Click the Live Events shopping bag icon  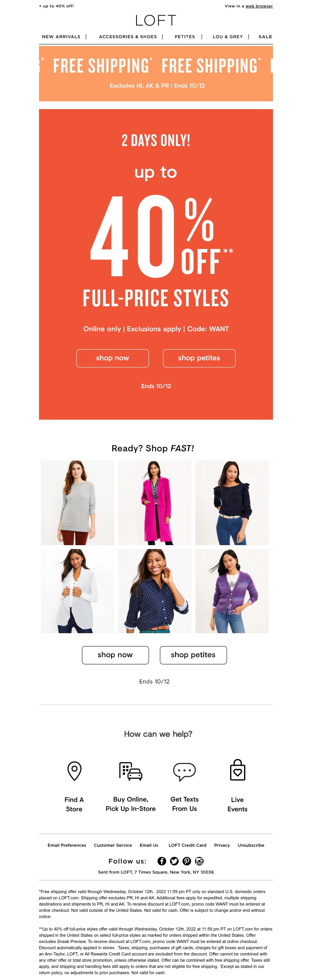point(238,770)
